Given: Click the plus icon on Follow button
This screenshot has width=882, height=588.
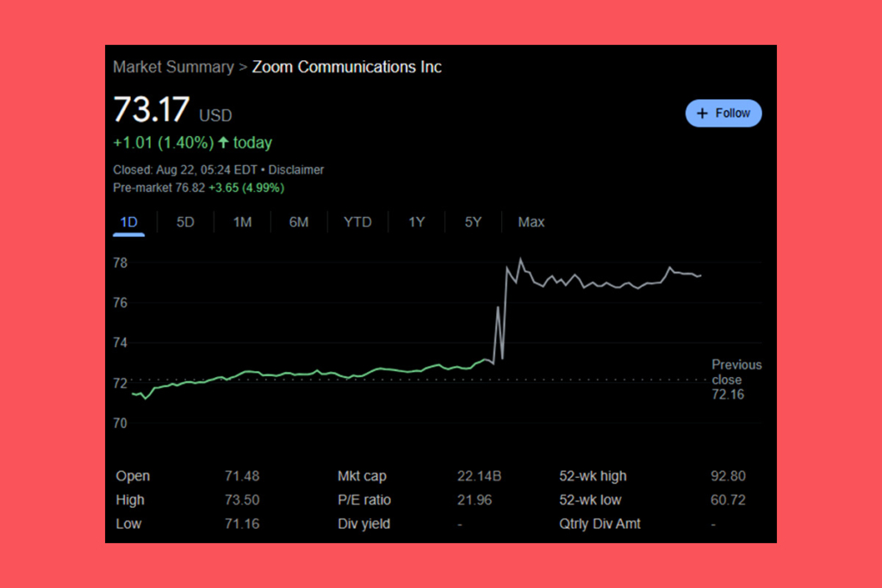Looking at the screenshot, I should [x=704, y=113].
